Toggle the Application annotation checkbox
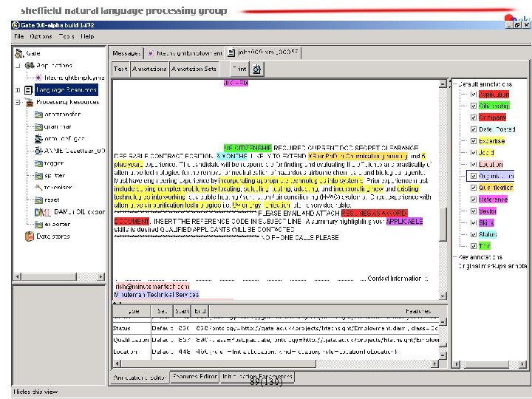The image size is (532, 399). (474, 95)
